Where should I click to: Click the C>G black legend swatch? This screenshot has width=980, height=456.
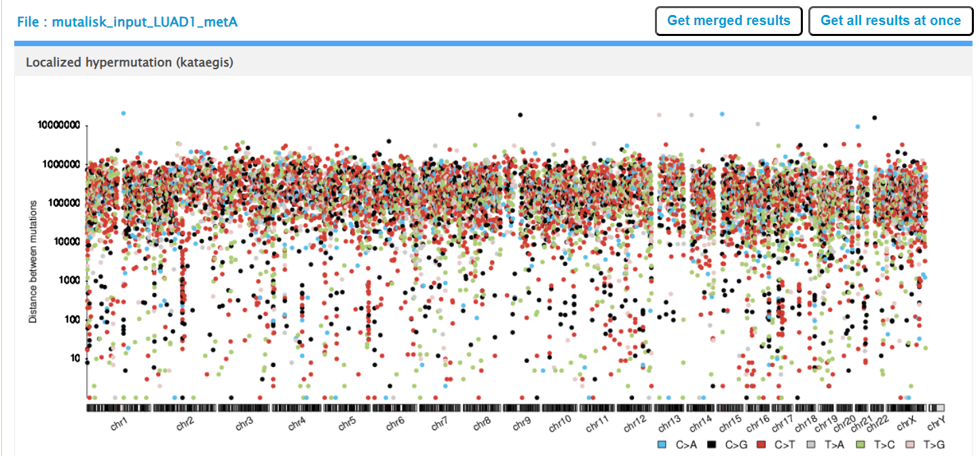tap(712, 445)
